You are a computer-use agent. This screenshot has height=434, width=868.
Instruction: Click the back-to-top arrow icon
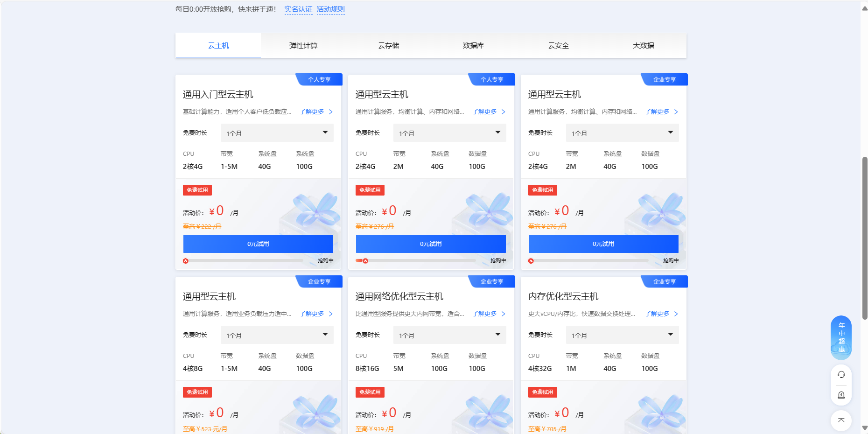841,420
